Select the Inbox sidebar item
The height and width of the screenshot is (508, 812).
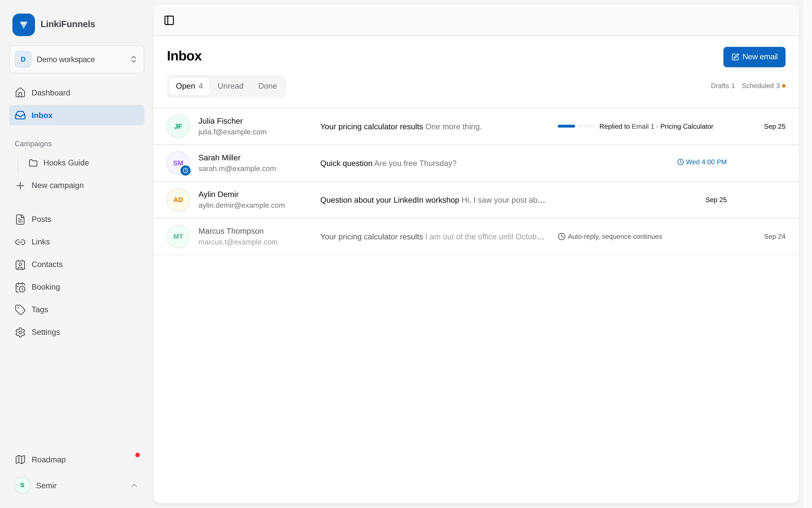tap(76, 115)
